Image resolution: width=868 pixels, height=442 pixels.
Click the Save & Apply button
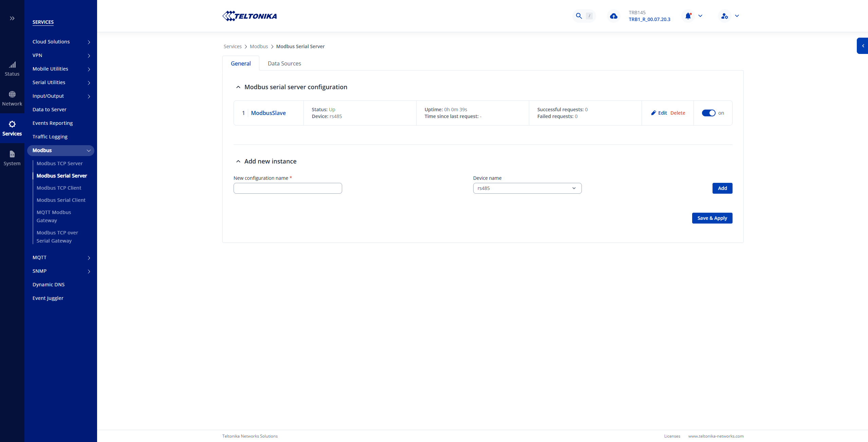[712, 218]
